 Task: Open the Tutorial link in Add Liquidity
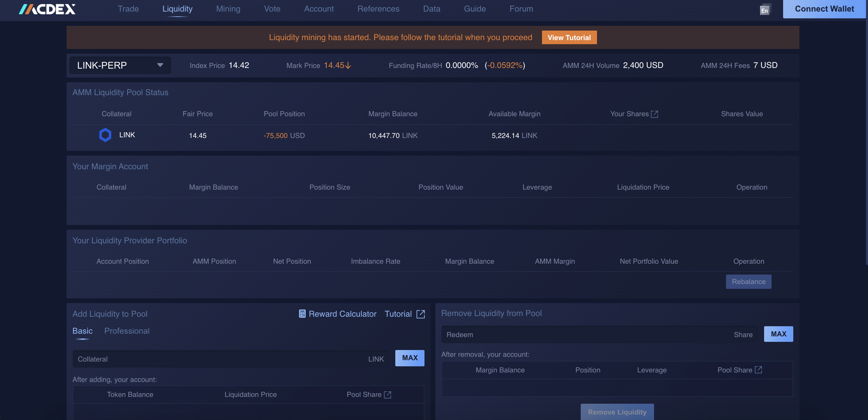(398, 314)
